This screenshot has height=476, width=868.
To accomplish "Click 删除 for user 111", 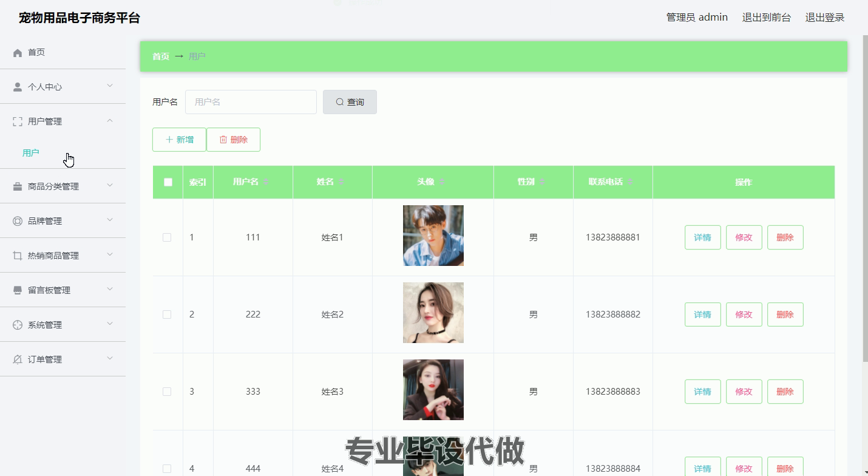I will pos(785,237).
